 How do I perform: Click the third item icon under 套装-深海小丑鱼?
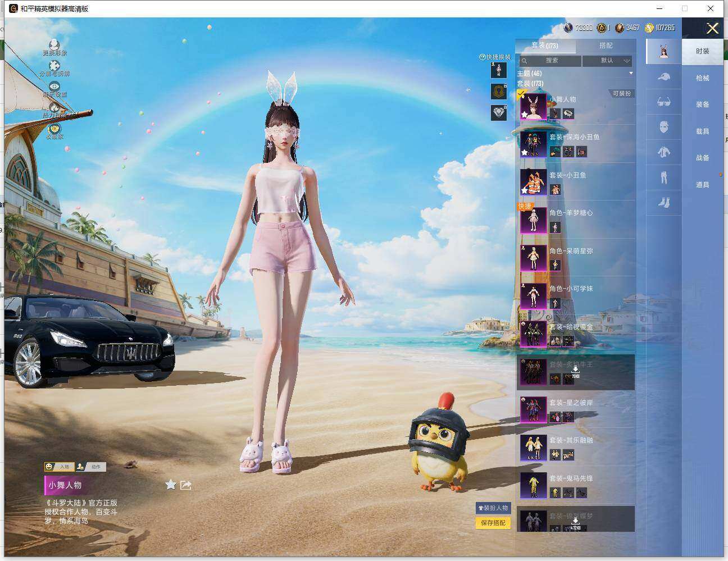(581, 152)
